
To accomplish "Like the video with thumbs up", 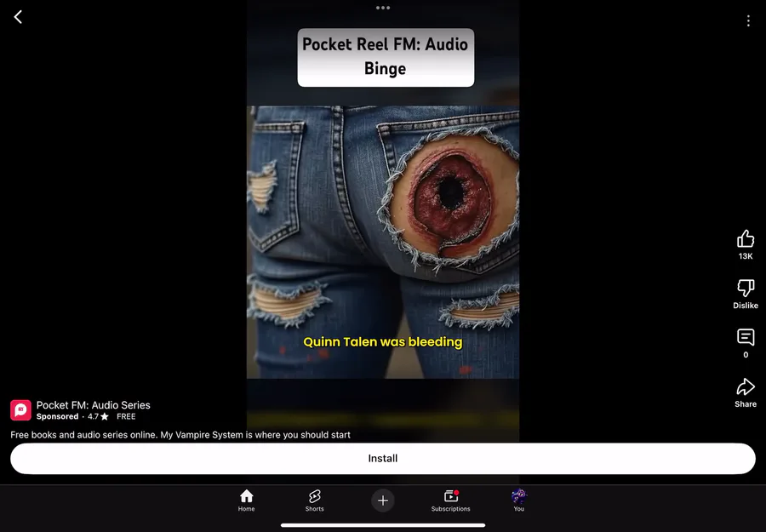I will click(x=746, y=239).
